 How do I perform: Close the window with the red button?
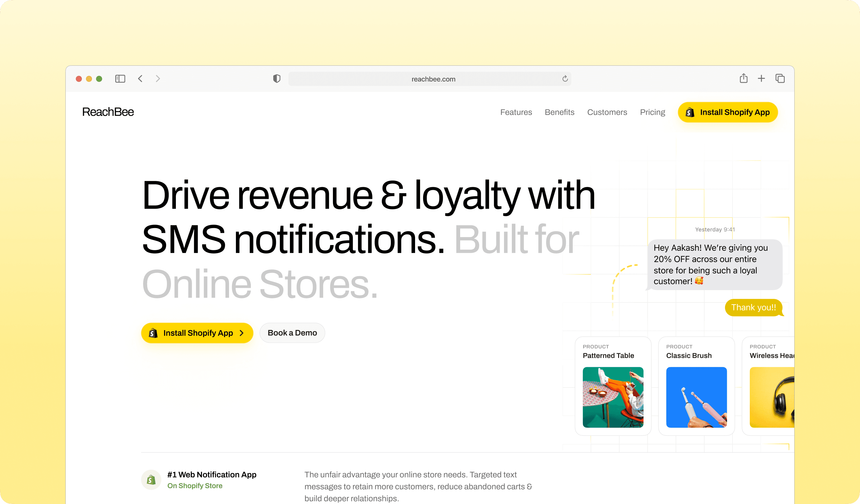click(79, 79)
